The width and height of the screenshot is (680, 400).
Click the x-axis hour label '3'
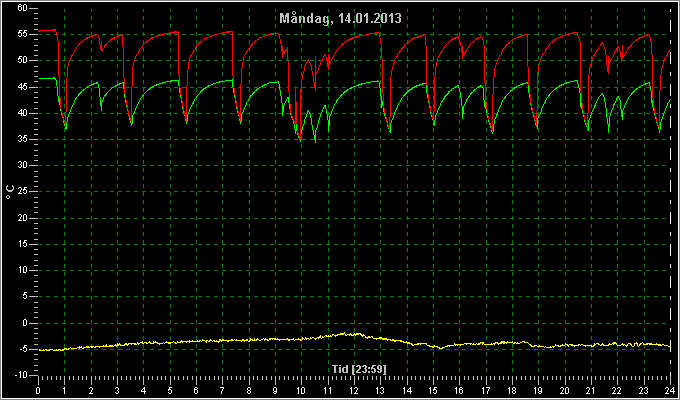117,390
